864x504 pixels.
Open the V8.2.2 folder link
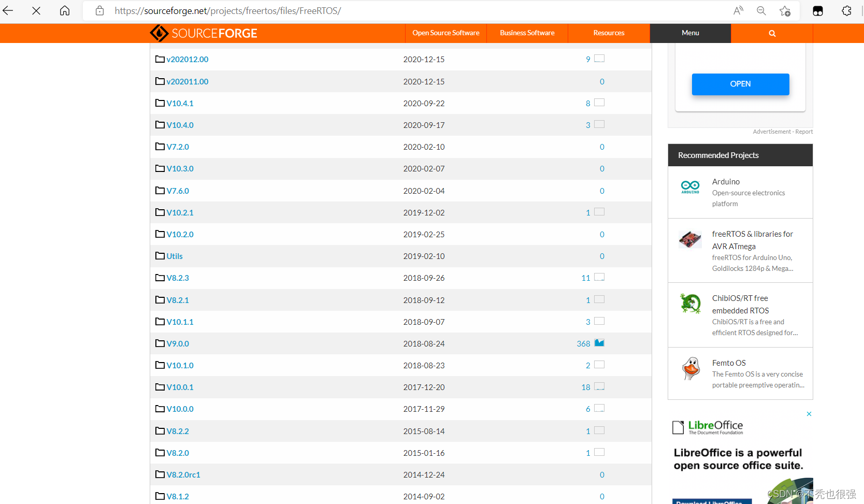coord(178,431)
